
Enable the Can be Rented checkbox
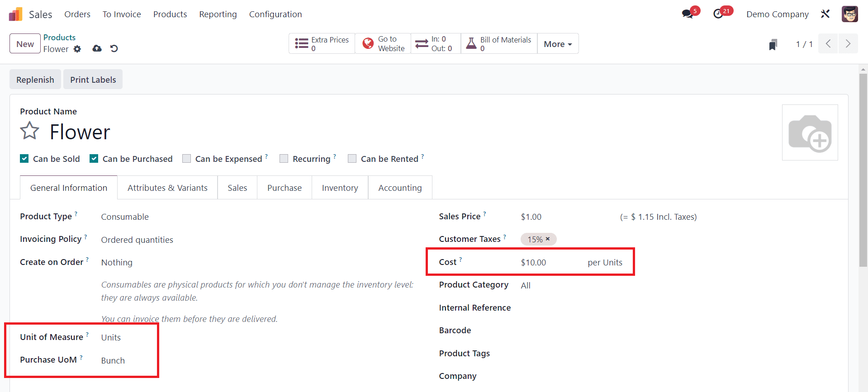coord(352,159)
